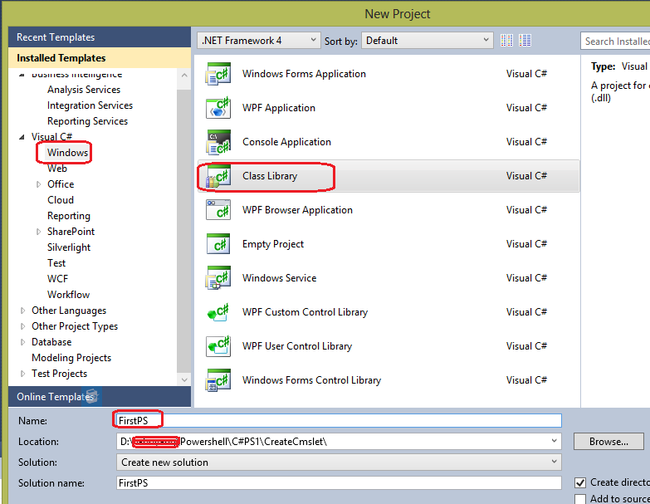The width and height of the screenshot is (650, 504).
Task: Select Windows Forms Control Library icon
Action: tap(218, 380)
